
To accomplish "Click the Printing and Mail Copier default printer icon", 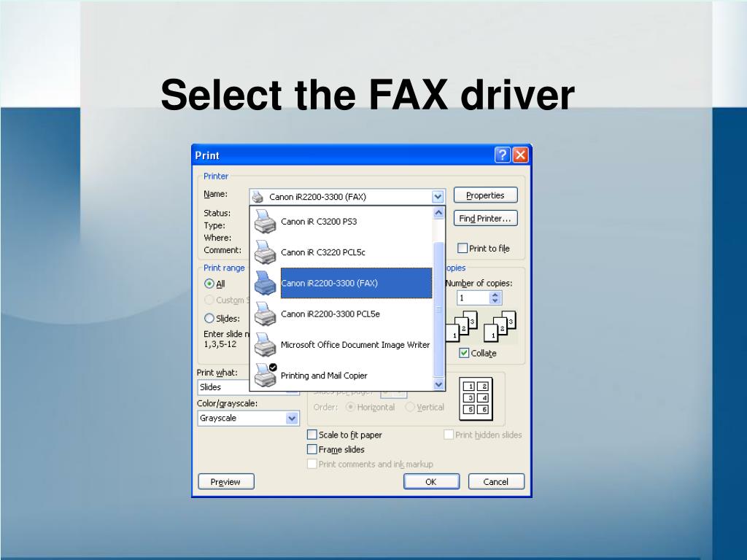I will coord(265,376).
